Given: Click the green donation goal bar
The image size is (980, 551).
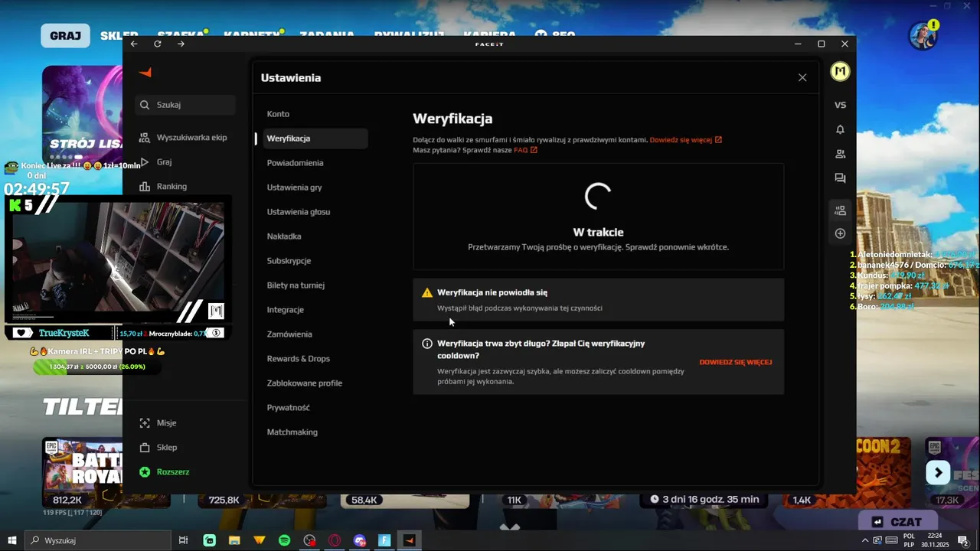Looking at the screenshot, I should click(97, 367).
